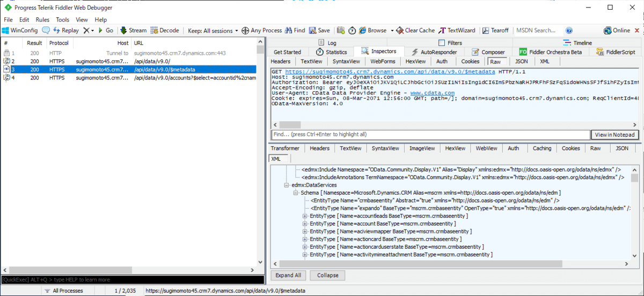
Task: Toggle the All Processes capture filter
Action: [x=63, y=291]
